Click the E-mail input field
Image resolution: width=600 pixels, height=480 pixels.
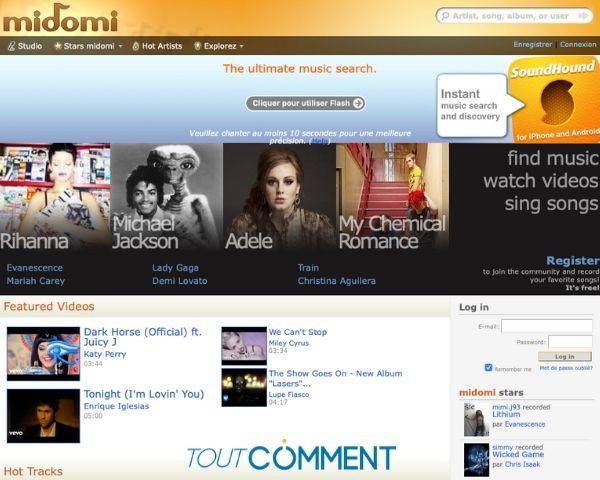pos(547,326)
